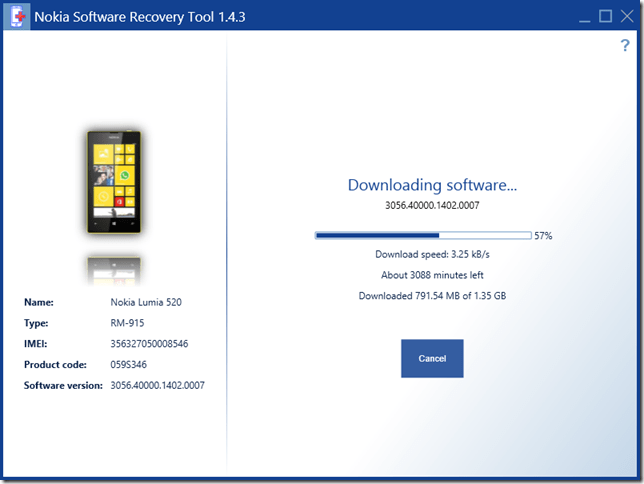Click the 57% progress percentage label
Screen dimensions: 644x484
click(543, 236)
